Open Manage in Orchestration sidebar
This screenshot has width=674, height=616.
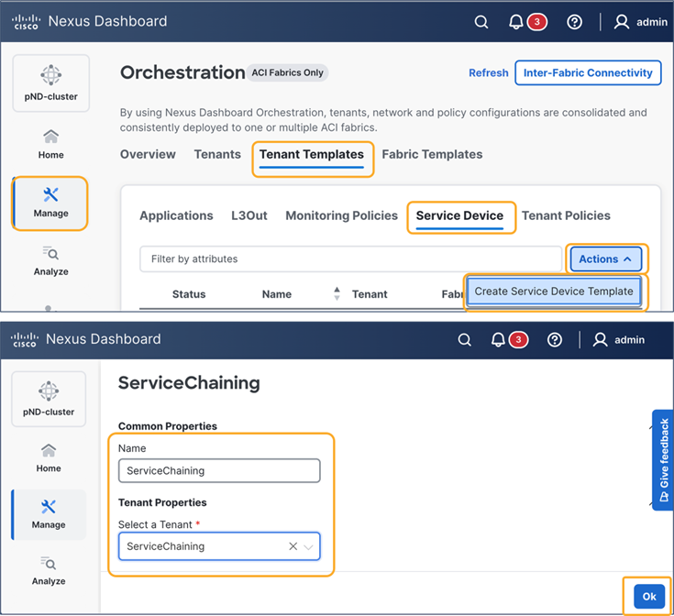50,203
